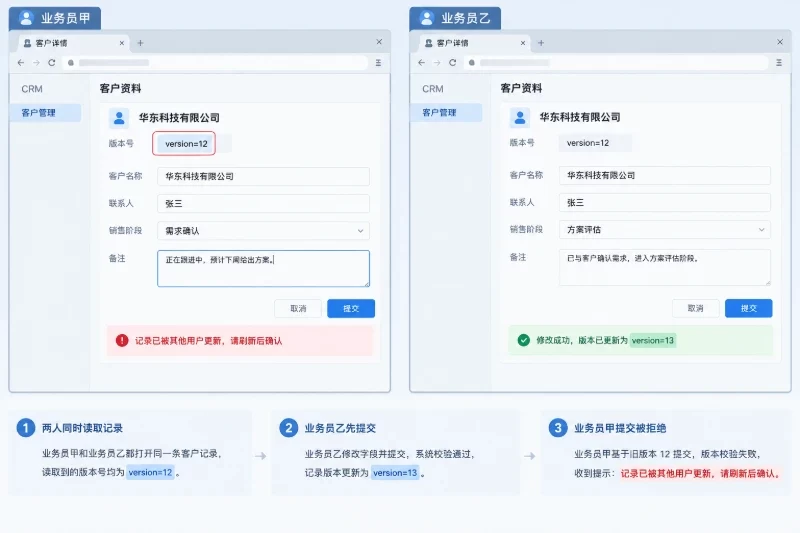Open browser menu in 业务员乙 window

[x=779, y=63]
